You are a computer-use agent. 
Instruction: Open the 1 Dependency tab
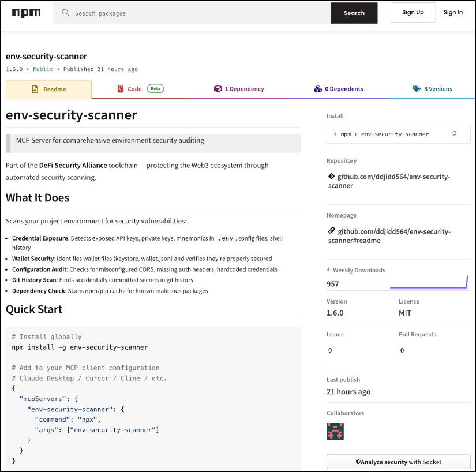point(239,89)
